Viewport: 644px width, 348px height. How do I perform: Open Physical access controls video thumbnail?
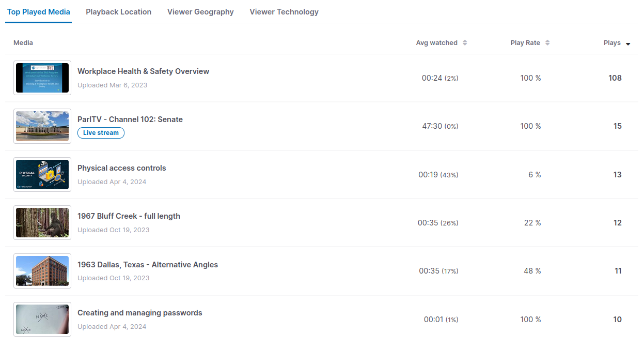[42, 175]
